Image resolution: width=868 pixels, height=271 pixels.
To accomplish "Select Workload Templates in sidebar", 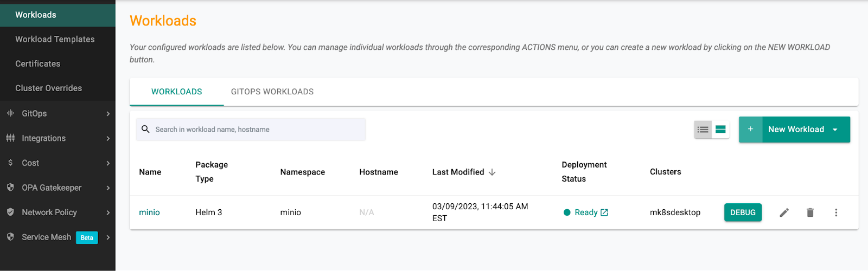I will pos(55,39).
